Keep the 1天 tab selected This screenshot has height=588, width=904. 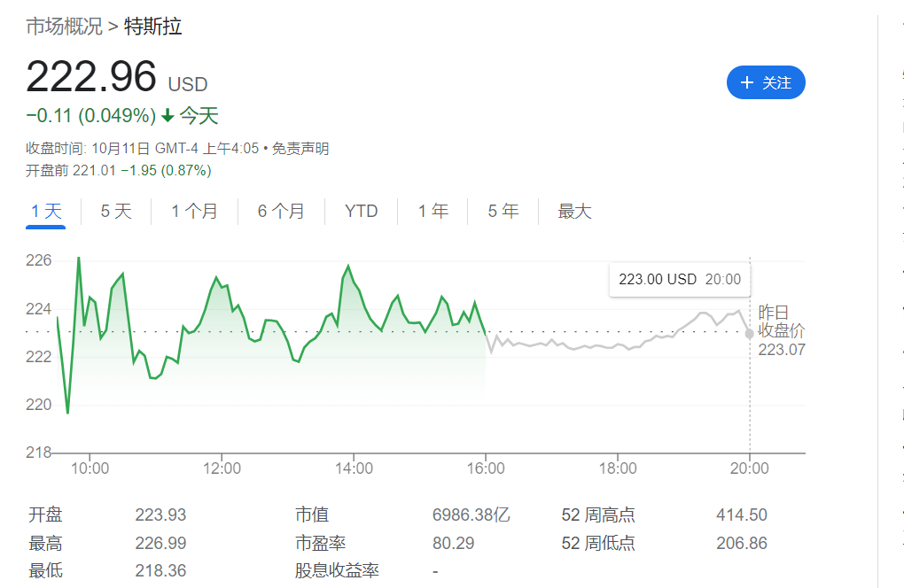(46, 212)
